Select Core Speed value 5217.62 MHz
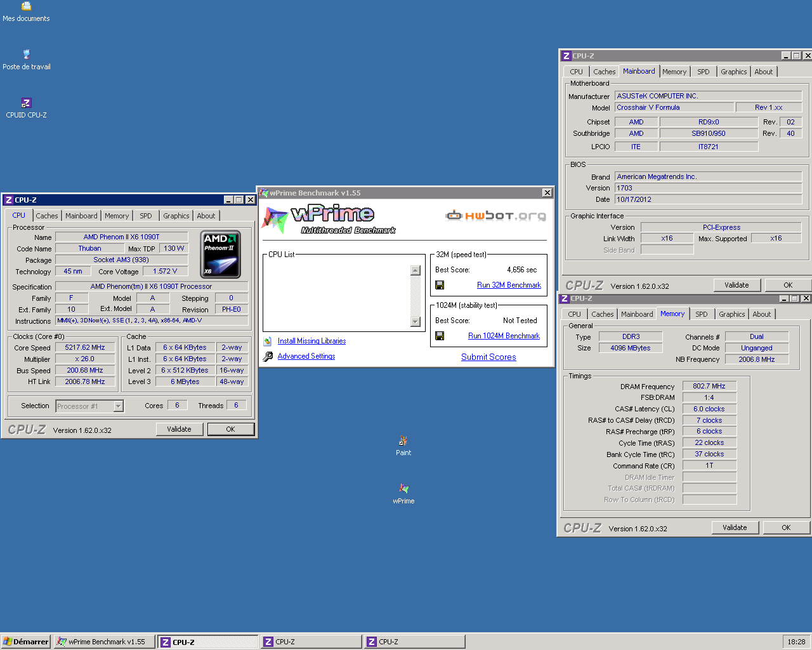This screenshot has height=650, width=812. [x=85, y=347]
